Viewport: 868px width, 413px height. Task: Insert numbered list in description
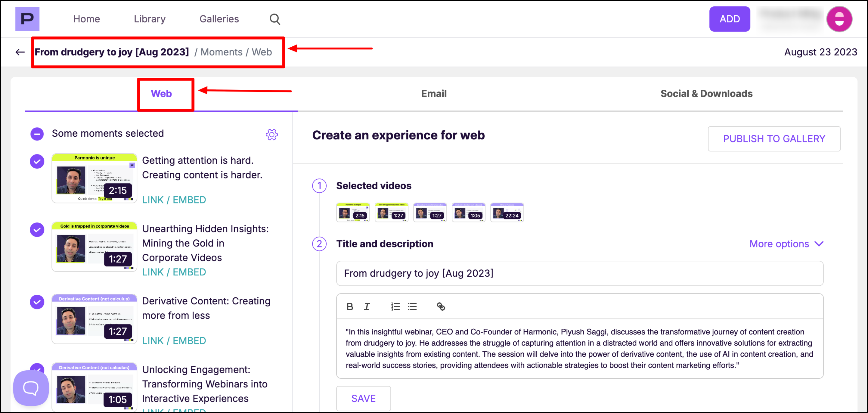click(395, 306)
